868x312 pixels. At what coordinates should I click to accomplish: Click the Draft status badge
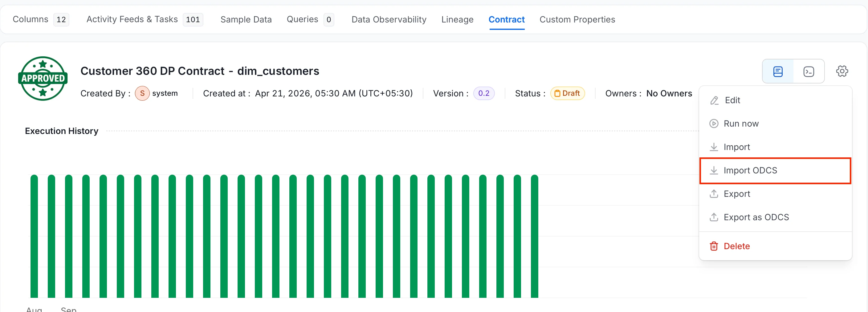pos(568,93)
